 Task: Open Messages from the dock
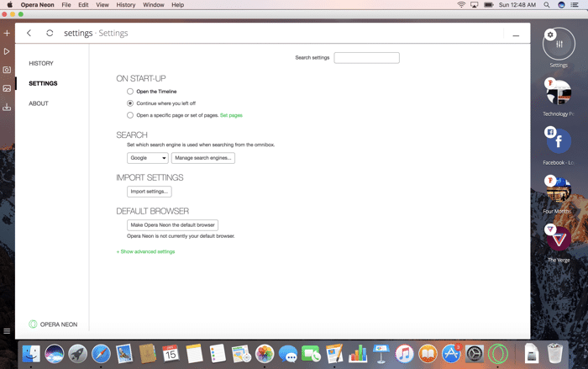click(x=287, y=354)
